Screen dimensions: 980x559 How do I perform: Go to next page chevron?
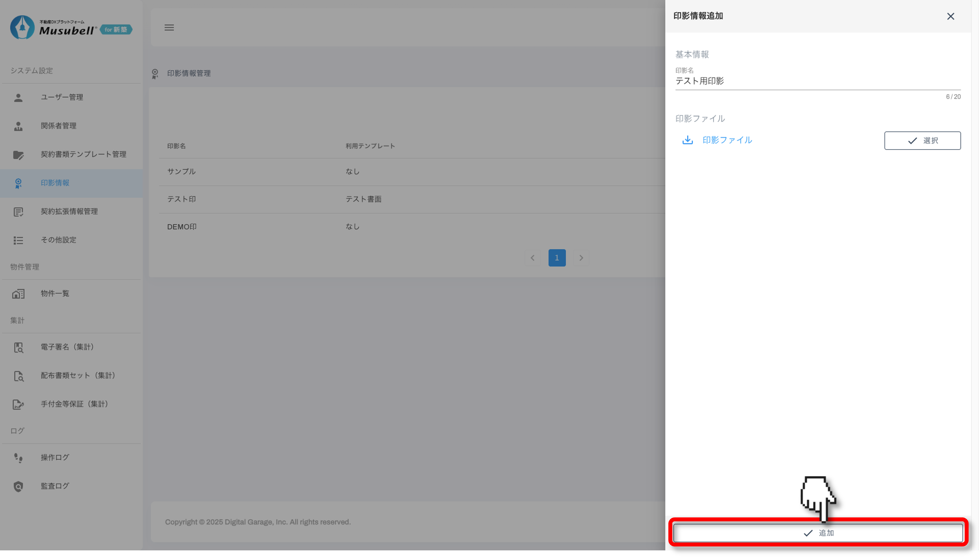click(581, 258)
